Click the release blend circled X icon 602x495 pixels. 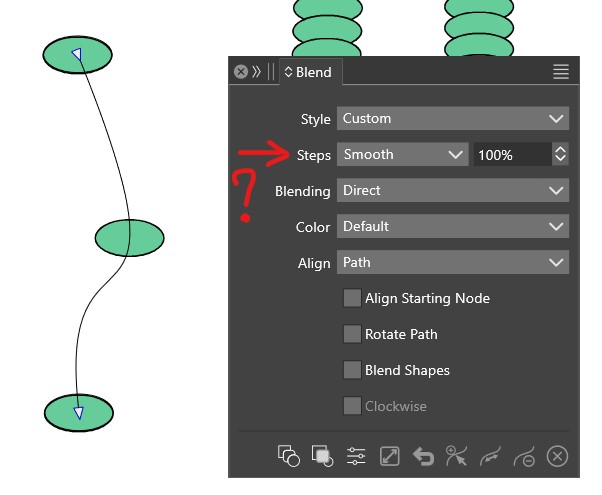[557, 456]
